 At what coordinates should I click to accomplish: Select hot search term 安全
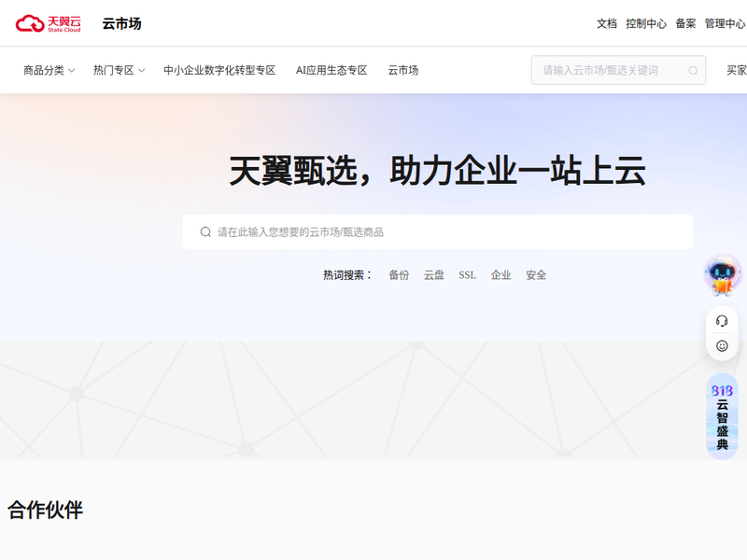pos(536,275)
